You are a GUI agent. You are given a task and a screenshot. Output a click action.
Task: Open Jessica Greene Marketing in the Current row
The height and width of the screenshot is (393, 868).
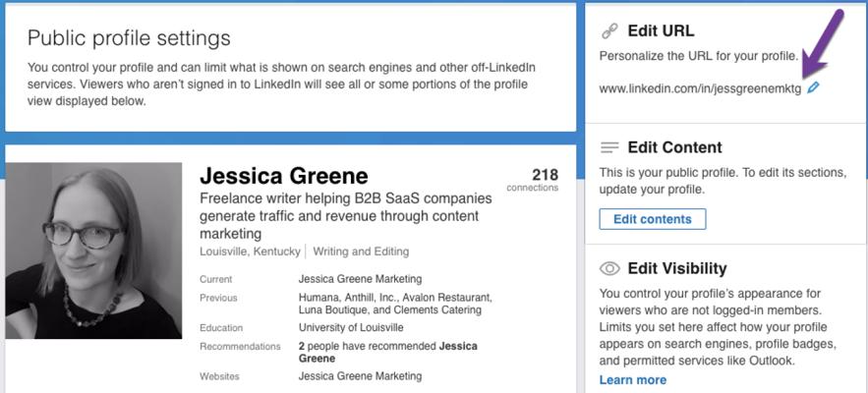pos(360,279)
